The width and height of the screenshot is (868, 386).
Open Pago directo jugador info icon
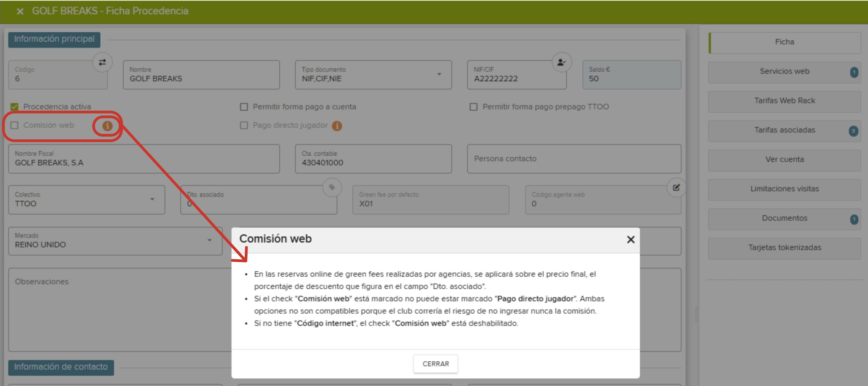337,126
